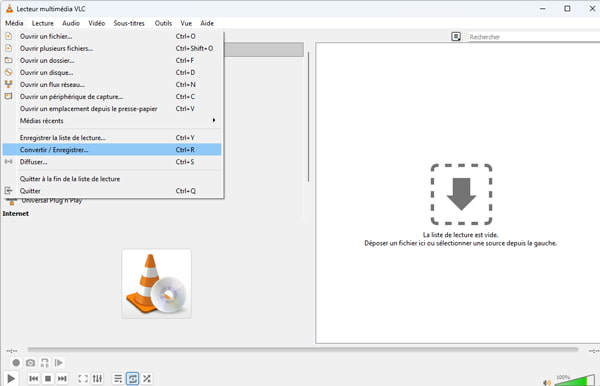Open the Média menu
Image resolution: width=600 pixels, height=386 pixels.
(x=14, y=23)
